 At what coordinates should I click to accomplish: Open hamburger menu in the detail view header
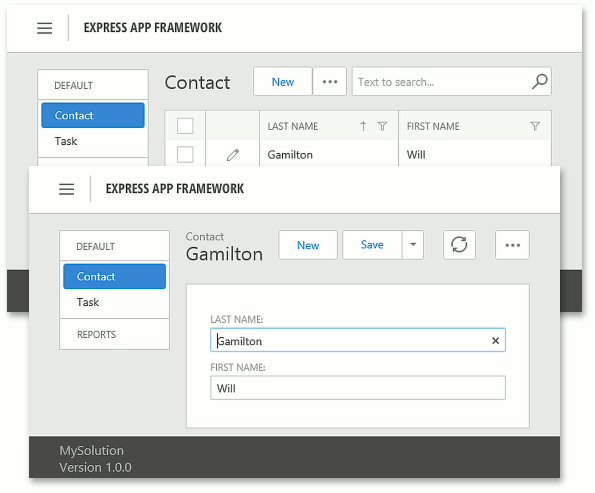coord(66,189)
